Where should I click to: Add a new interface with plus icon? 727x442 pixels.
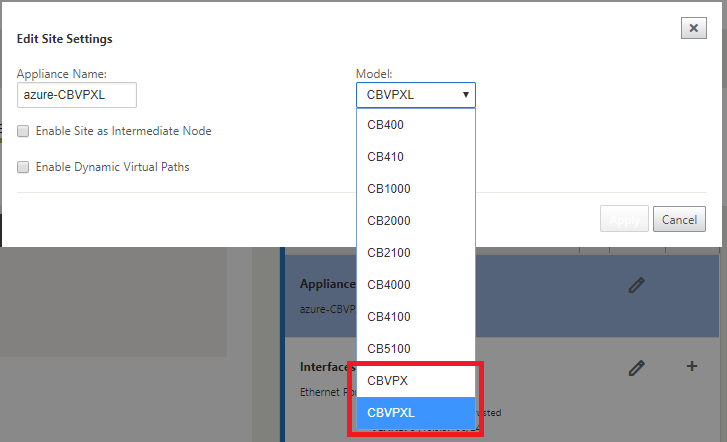tap(692, 366)
